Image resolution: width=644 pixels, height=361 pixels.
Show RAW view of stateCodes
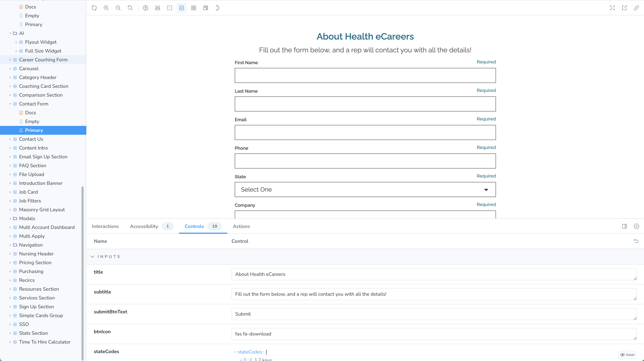point(627,355)
